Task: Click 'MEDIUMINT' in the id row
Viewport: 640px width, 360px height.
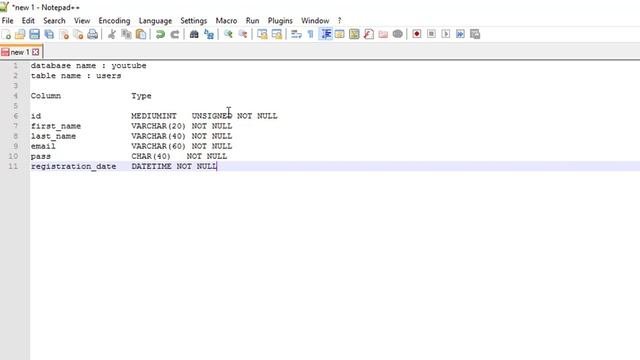Action: coord(154,116)
